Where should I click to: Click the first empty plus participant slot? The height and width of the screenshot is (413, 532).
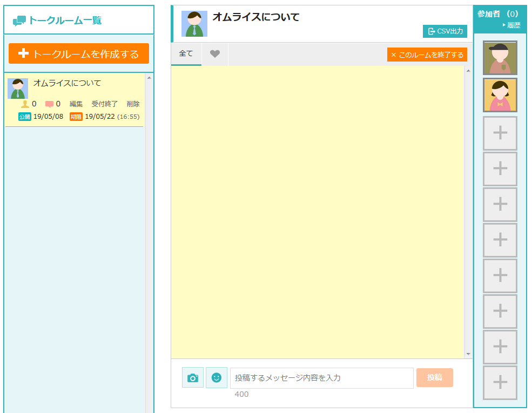[500, 133]
